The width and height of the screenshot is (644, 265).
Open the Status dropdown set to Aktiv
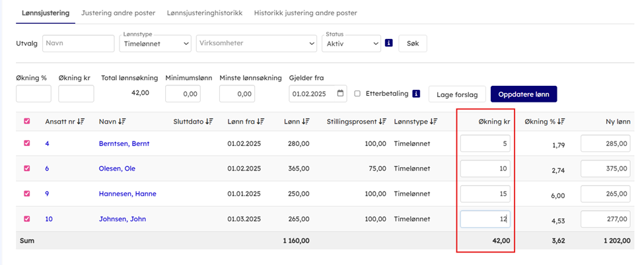click(351, 44)
